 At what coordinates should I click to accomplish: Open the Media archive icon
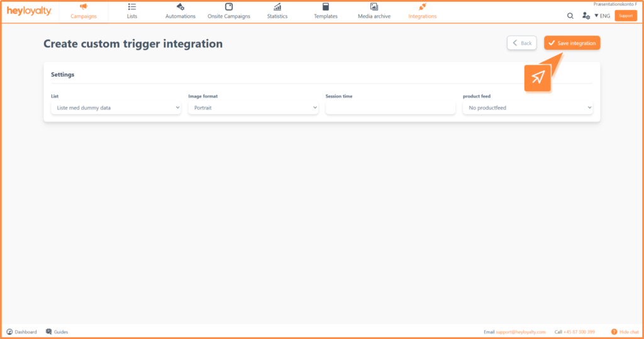374,7
